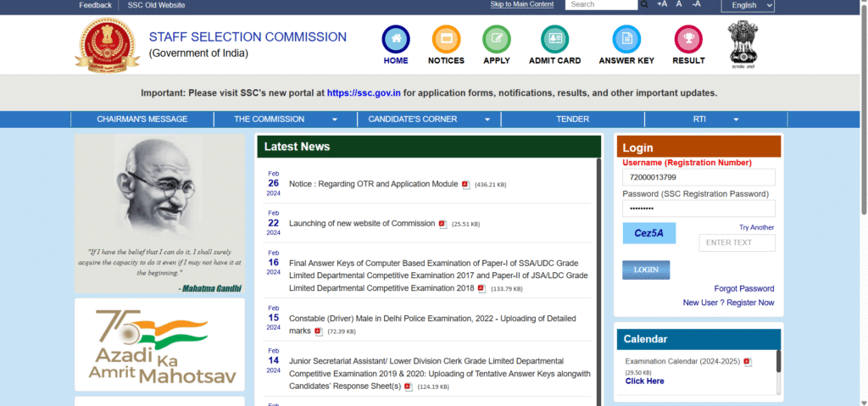Increase font size with +A
This screenshot has width=868, height=406.
coord(662,4)
